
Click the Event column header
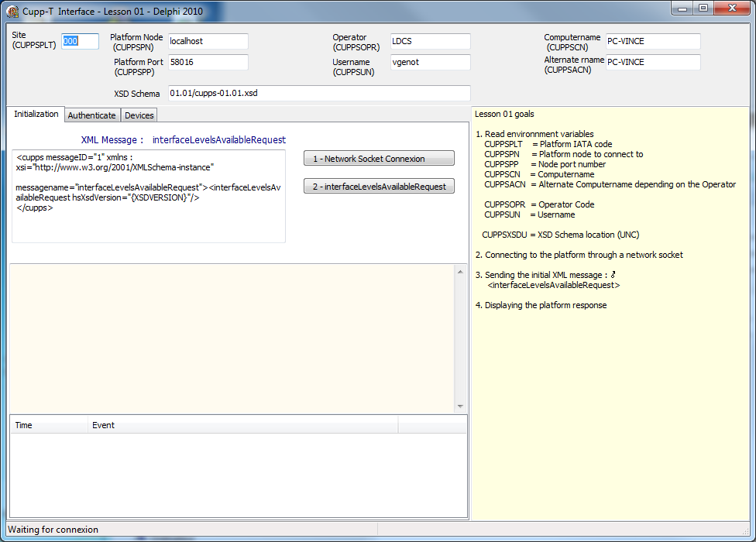[x=242, y=425]
